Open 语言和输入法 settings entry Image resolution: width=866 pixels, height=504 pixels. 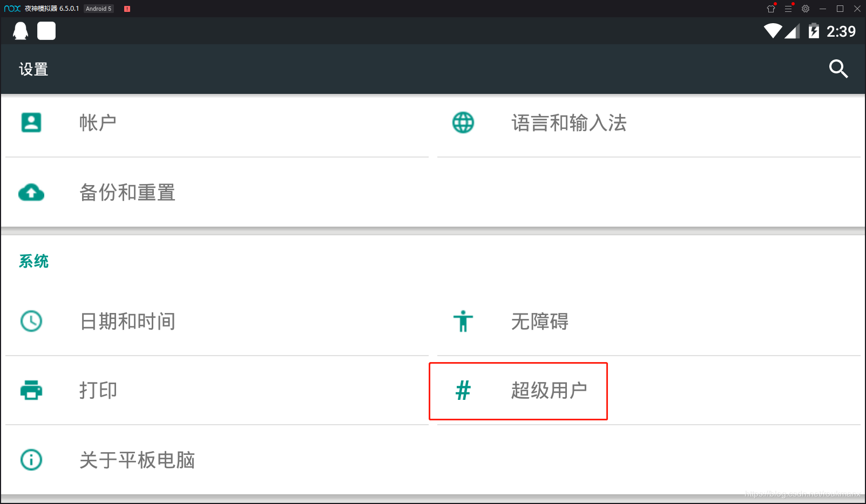click(569, 123)
